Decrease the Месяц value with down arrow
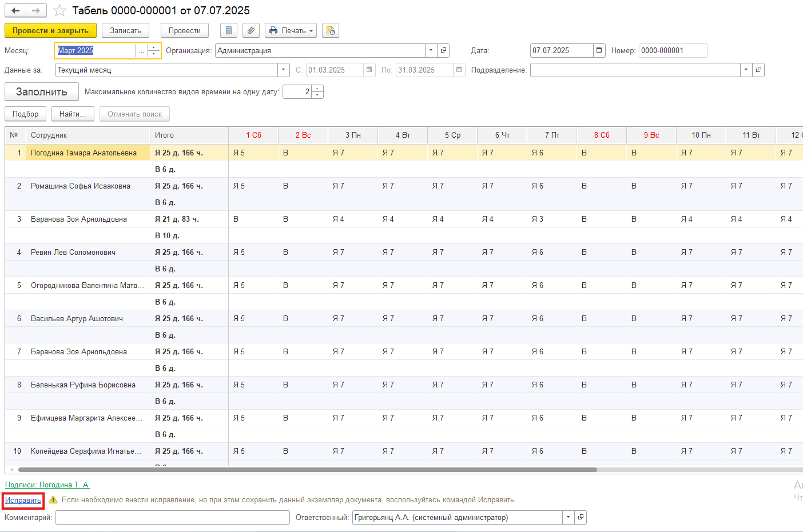803x532 pixels. pyautogui.click(x=154, y=54)
